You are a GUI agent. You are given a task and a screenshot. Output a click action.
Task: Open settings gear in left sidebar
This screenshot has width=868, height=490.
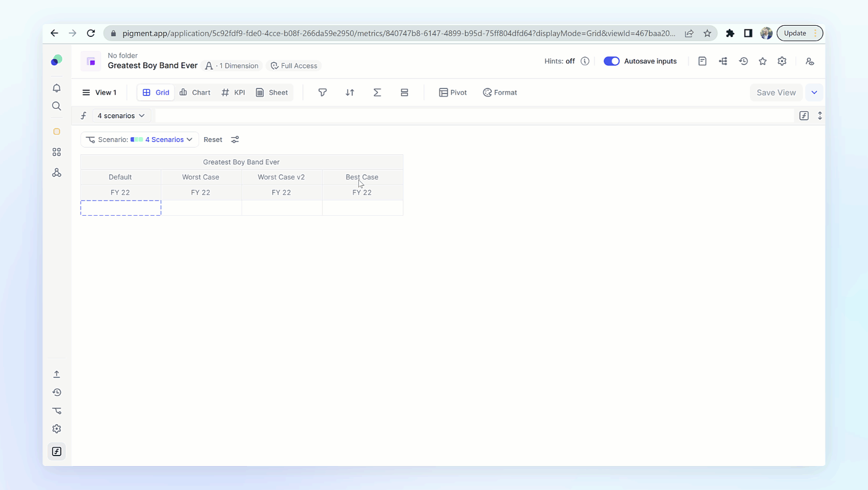click(57, 429)
